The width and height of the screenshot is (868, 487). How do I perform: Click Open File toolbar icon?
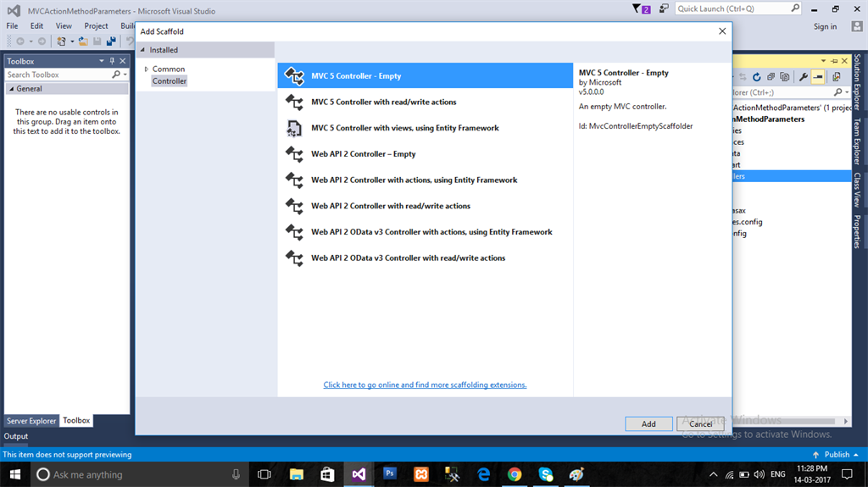tap(83, 42)
